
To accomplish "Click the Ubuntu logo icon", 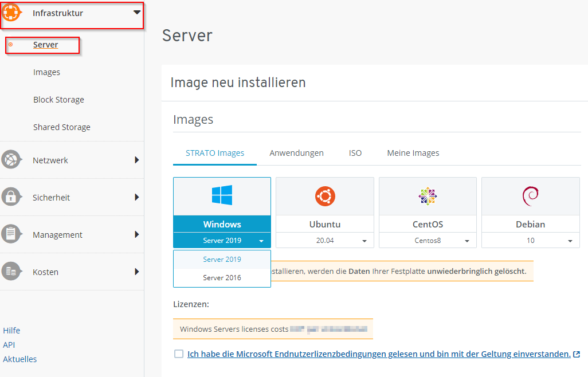I will click(x=324, y=196).
